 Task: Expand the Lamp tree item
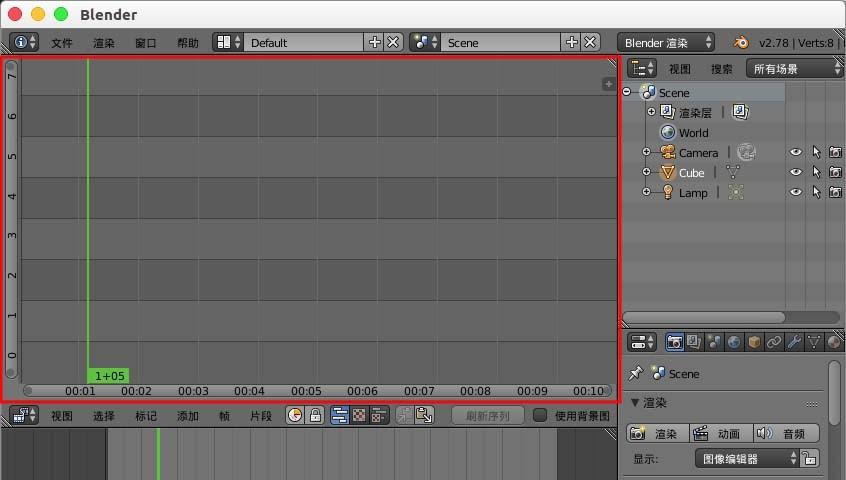tap(646, 191)
